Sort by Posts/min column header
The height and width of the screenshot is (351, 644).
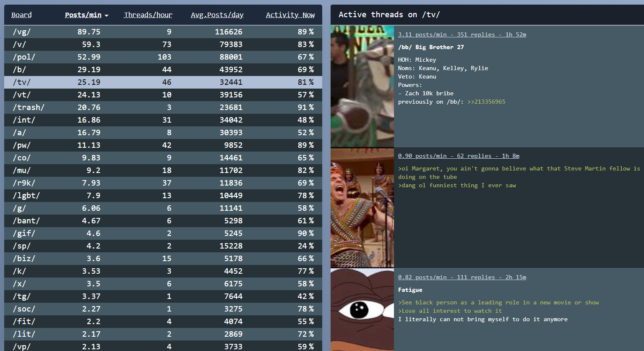[x=83, y=15]
